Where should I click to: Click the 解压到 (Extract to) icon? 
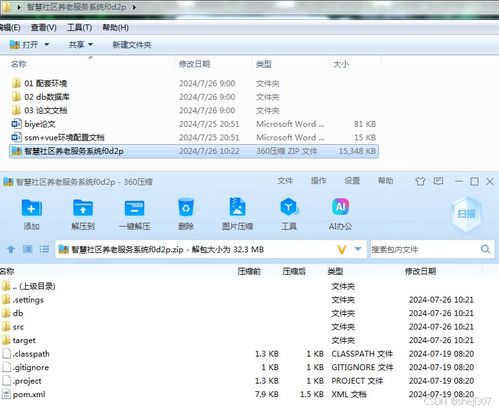(x=83, y=208)
